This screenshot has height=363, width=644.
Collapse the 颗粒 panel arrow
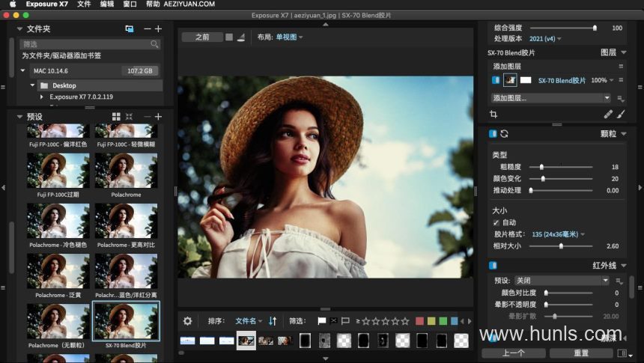click(x=624, y=133)
